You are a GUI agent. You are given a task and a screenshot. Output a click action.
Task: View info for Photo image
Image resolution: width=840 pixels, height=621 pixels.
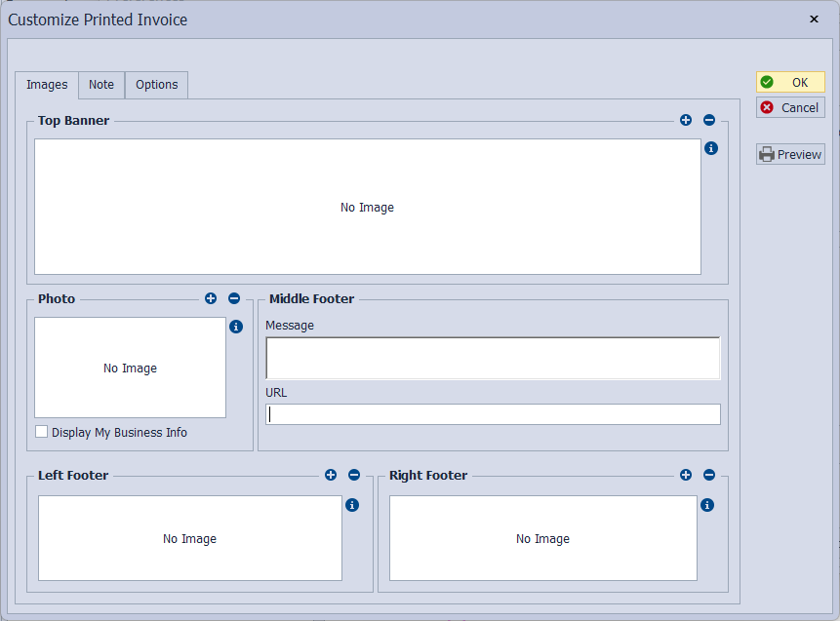[236, 327]
